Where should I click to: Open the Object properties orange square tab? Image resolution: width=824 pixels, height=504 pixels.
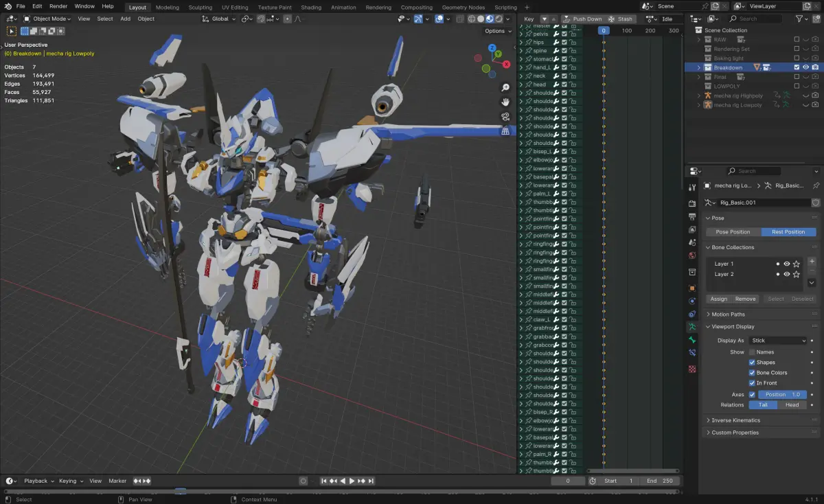pos(692,288)
